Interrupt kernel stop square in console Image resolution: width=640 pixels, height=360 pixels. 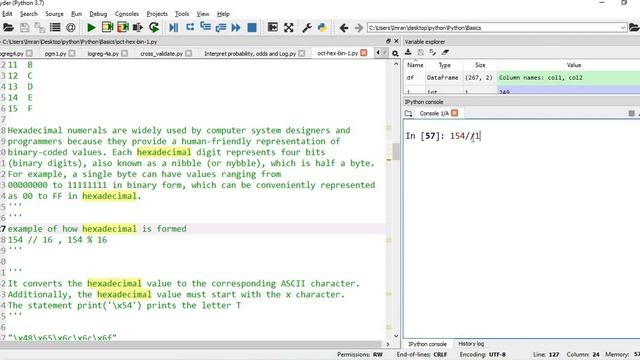pyautogui.click(x=631, y=113)
